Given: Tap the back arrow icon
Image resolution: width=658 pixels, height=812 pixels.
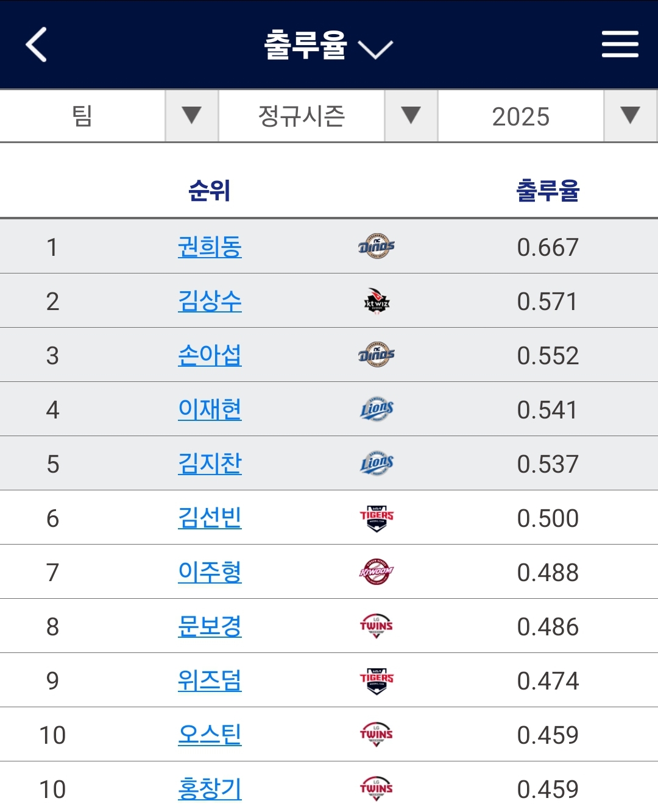Looking at the screenshot, I should (37, 44).
